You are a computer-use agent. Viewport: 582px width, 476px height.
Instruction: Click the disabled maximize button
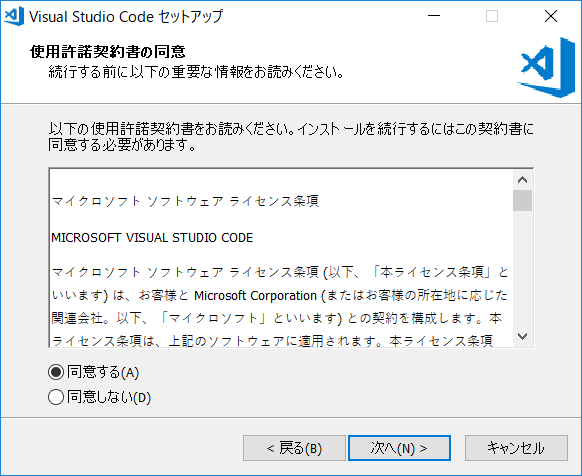492,16
